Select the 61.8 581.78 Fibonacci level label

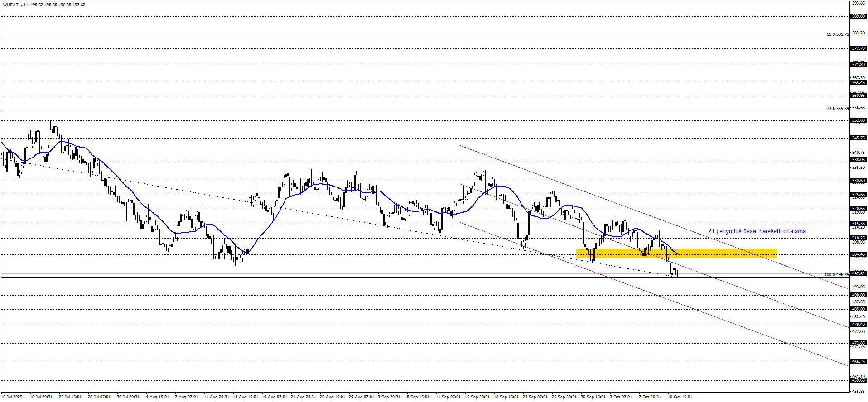tap(837, 34)
